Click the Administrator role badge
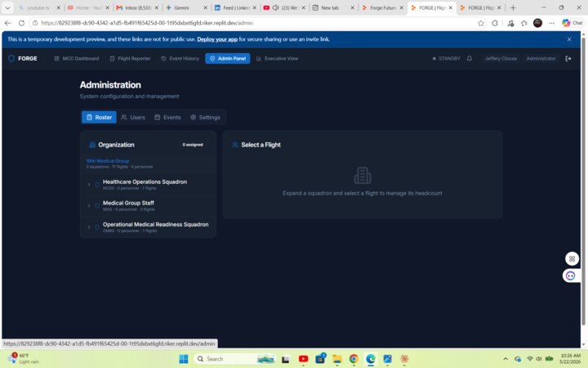The image size is (588, 368). [x=541, y=59]
